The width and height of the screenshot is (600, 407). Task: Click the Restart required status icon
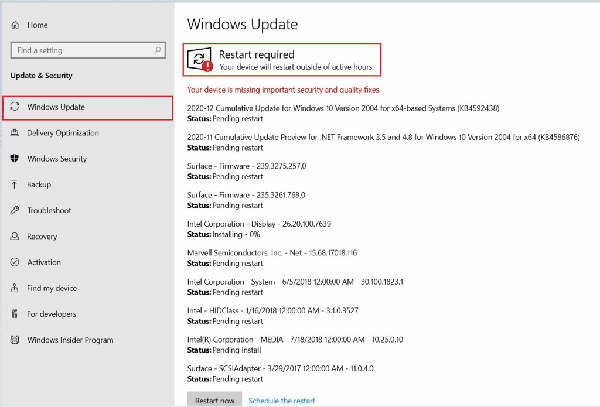click(x=200, y=60)
